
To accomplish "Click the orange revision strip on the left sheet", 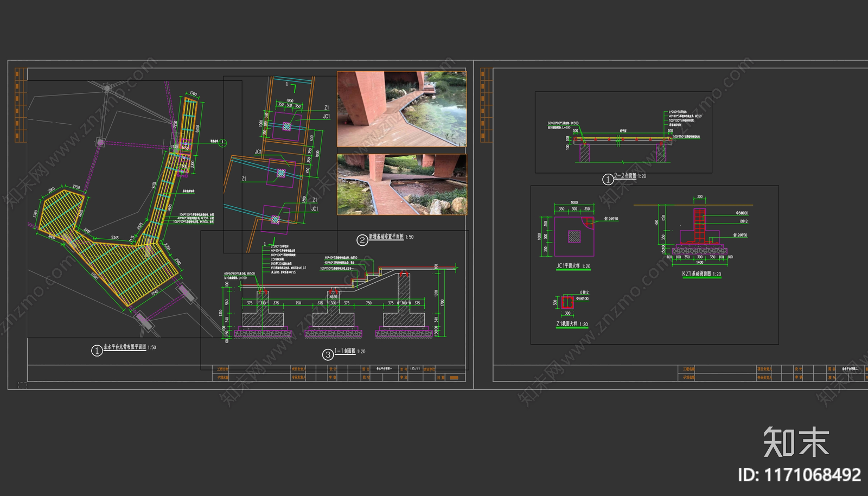I will pos(20,105).
